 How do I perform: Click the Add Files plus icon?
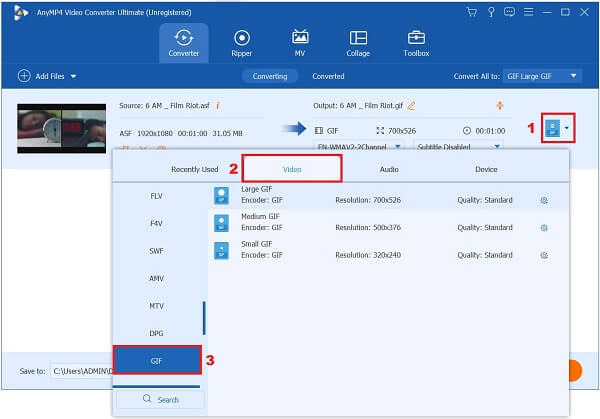click(24, 76)
